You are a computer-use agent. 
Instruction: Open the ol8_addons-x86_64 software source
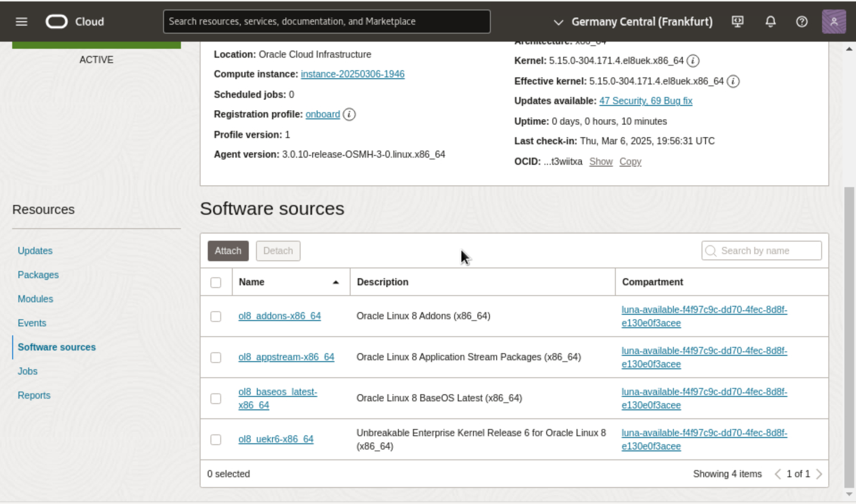pyautogui.click(x=280, y=316)
